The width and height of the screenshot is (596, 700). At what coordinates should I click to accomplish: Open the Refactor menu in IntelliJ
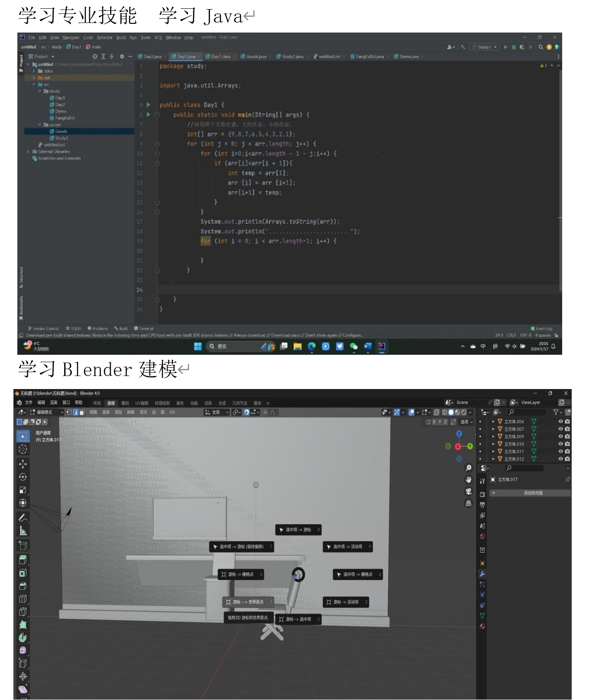(104, 38)
